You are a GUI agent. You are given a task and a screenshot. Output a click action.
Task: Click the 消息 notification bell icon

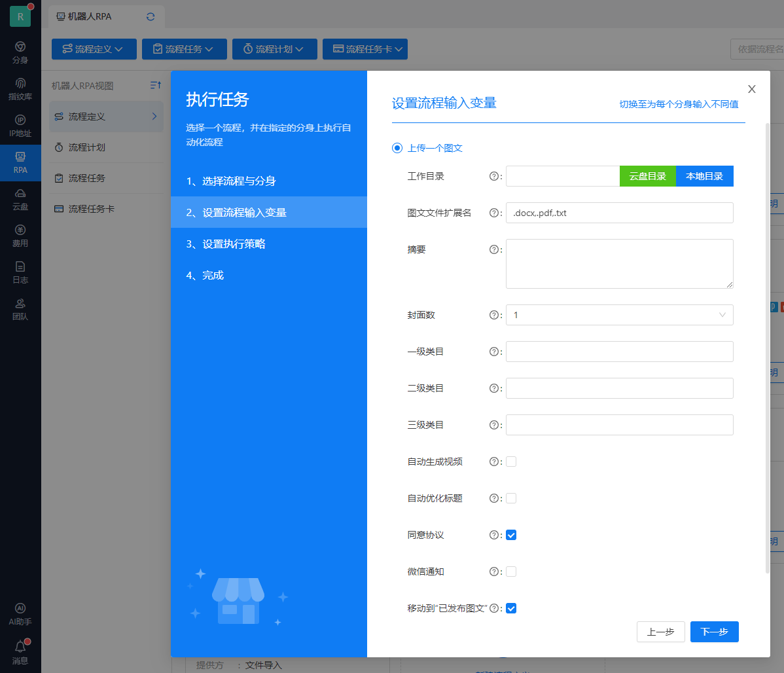pos(20,647)
